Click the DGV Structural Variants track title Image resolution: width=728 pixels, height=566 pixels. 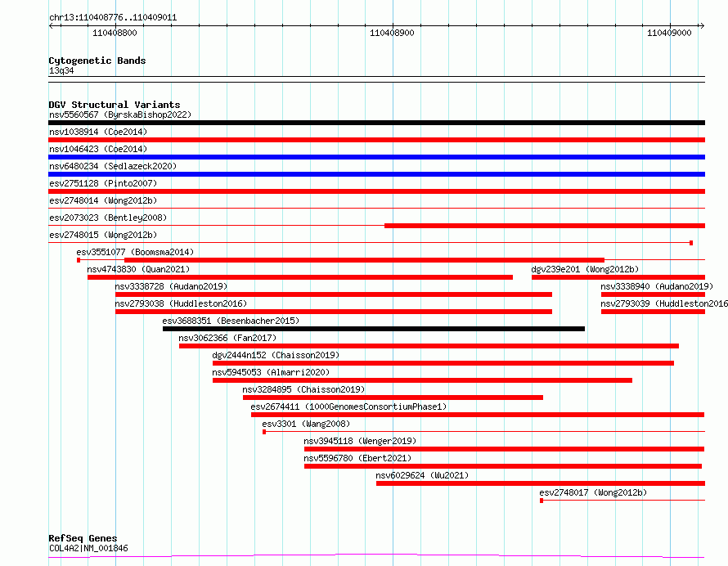[115, 105]
